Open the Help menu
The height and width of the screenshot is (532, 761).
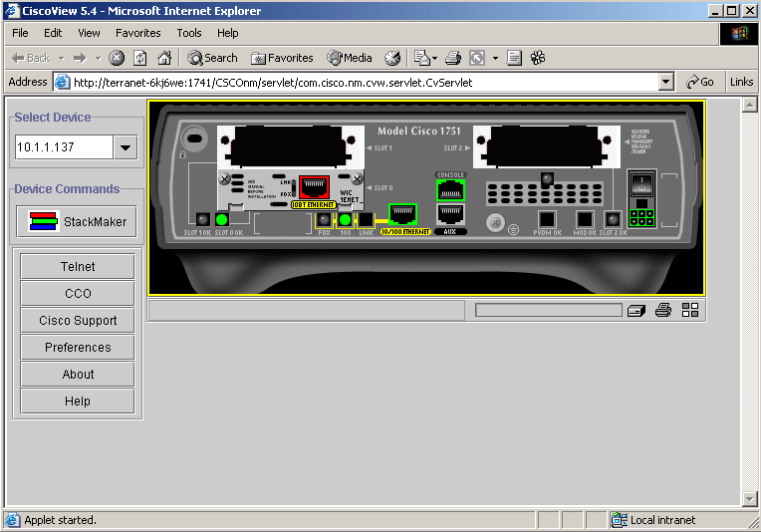tap(227, 33)
